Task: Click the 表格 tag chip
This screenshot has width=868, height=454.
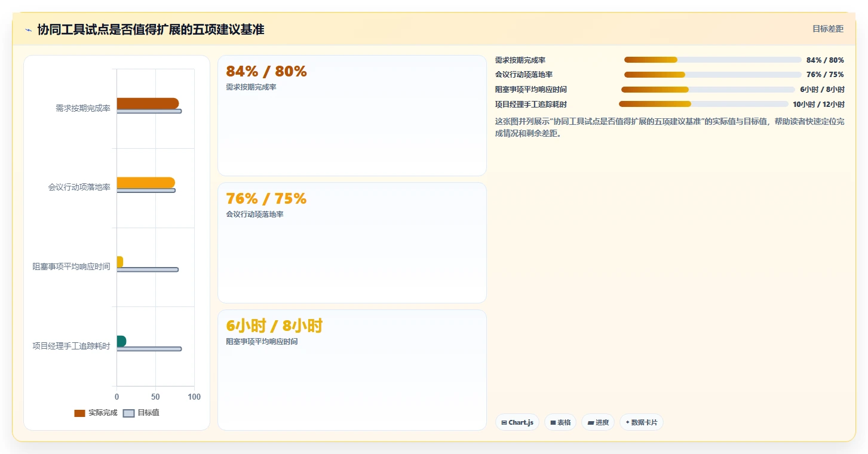Action: click(x=560, y=422)
